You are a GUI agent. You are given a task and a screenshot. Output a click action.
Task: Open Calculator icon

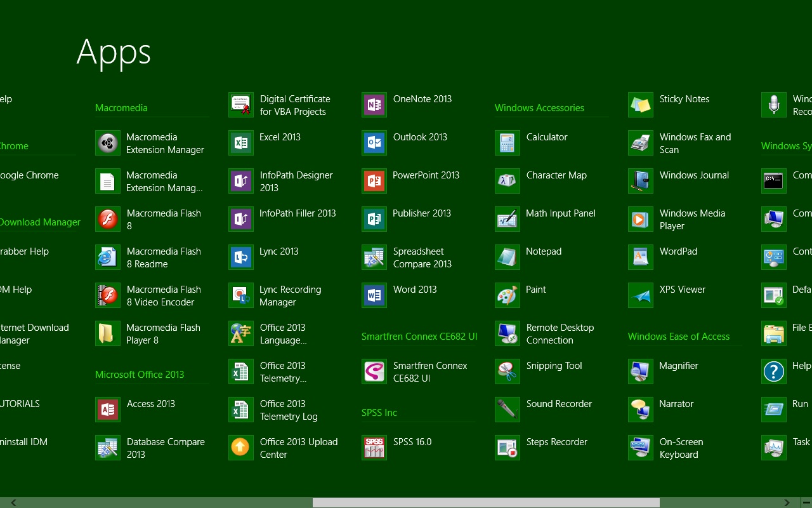pyautogui.click(x=507, y=143)
